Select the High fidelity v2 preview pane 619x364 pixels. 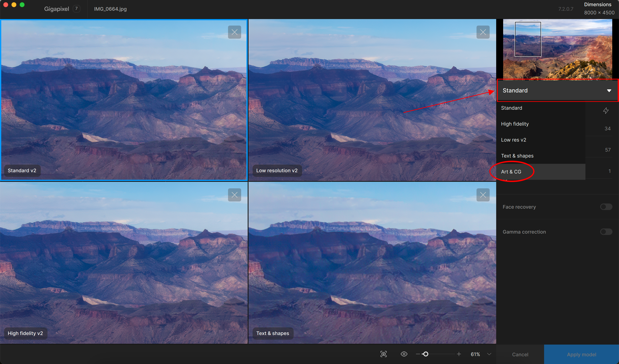click(x=124, y=263)
